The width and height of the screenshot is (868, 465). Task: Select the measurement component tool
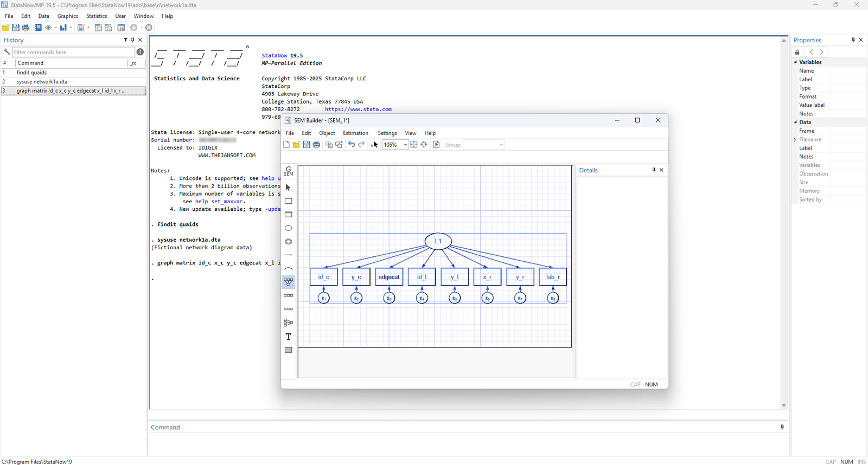tap(289, 282)
